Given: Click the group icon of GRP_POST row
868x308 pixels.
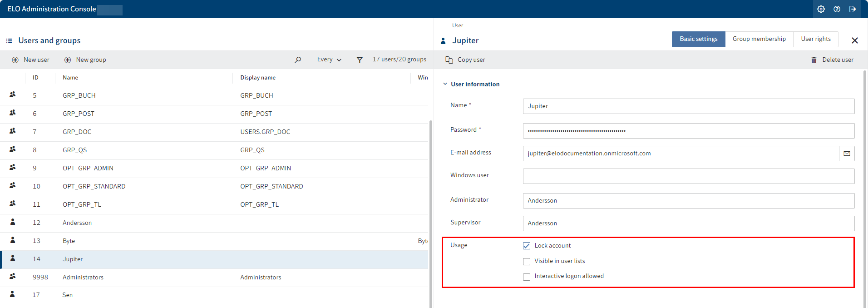Looking at the screenshot, I should [13, 113].
